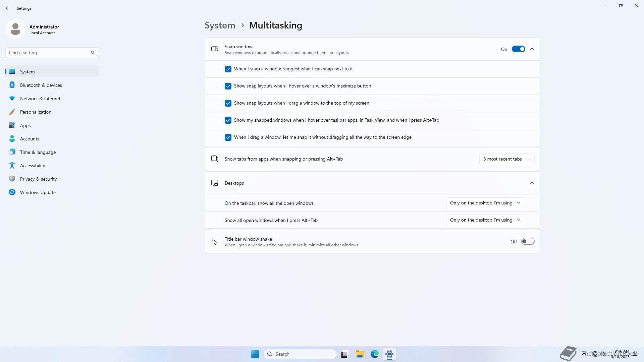Image resolution: width=644 pixels, height=362 pixels.
Task: Click the Bluetooth & devices sidebar icon
Action: click(12, 85)
